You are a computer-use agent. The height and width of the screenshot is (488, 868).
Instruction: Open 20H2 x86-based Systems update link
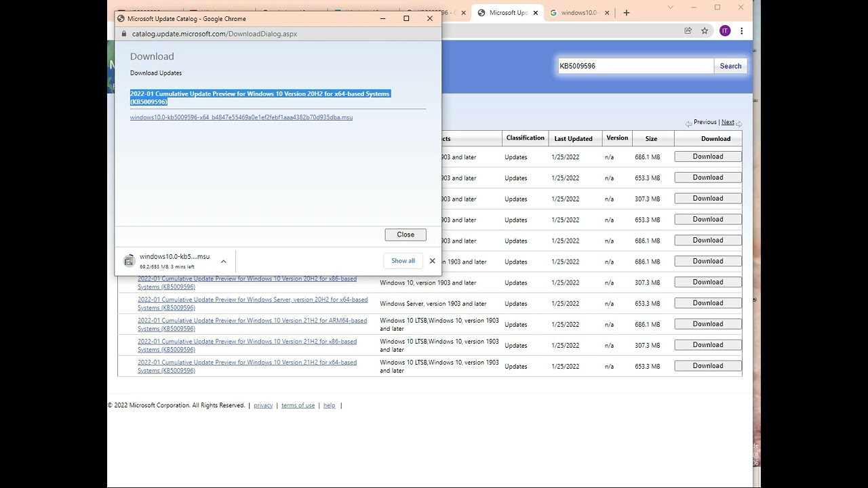point(247,283)
